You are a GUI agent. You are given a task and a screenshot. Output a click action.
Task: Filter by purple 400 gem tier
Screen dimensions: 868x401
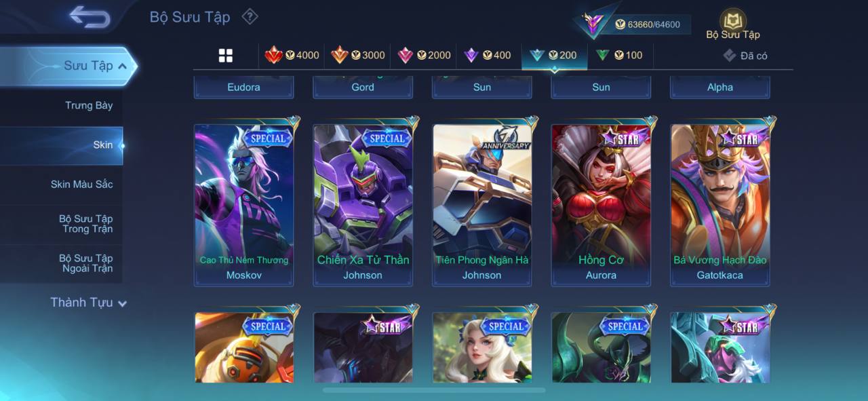pyautogui.click(x=488, y=56)
